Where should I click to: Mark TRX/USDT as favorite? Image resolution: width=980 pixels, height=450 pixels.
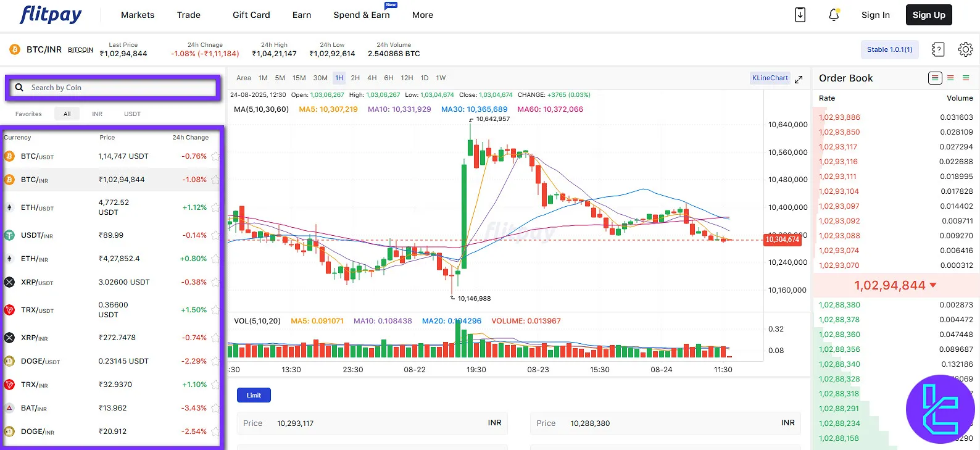pyautogui.click(x=215, y=310)
